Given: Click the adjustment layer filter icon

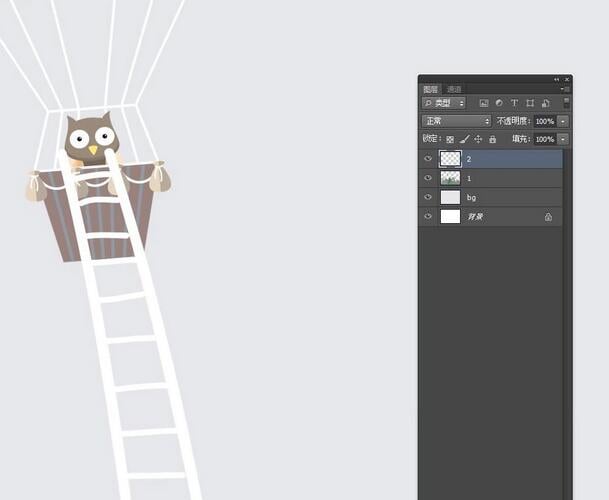Looking at the screenshot, I should 499,103.
